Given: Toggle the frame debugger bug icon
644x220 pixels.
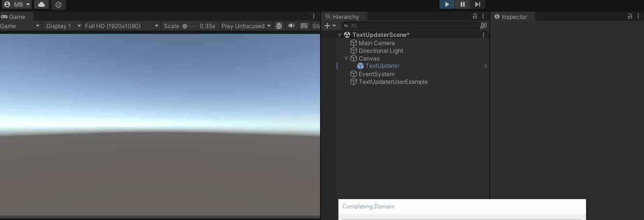Looking at the screenshot, I should coord(279,26).
